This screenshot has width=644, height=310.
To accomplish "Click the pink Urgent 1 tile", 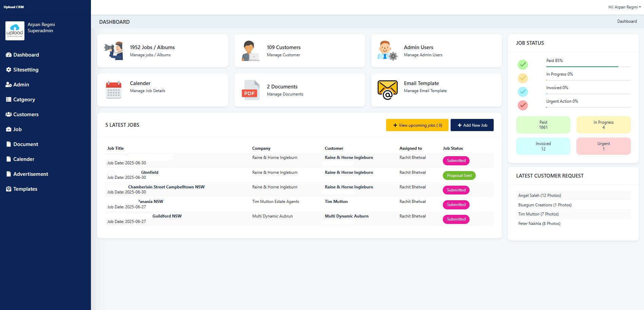I will click(603, 146).
